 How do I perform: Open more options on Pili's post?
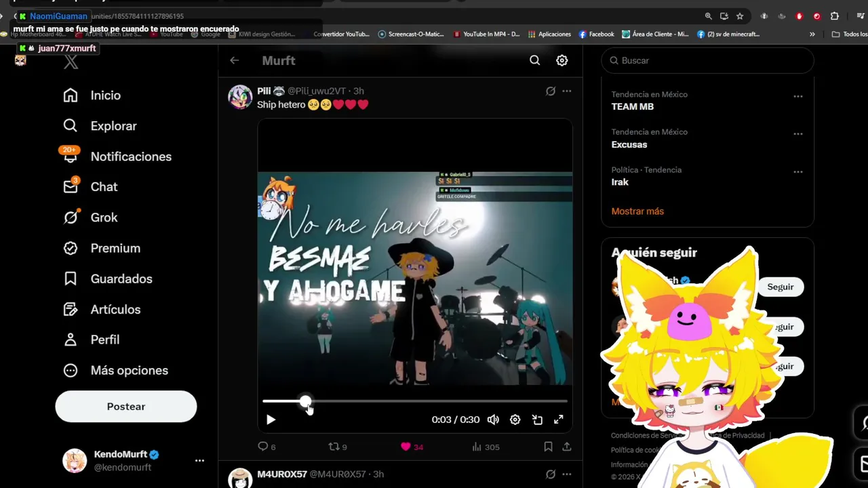567,91
